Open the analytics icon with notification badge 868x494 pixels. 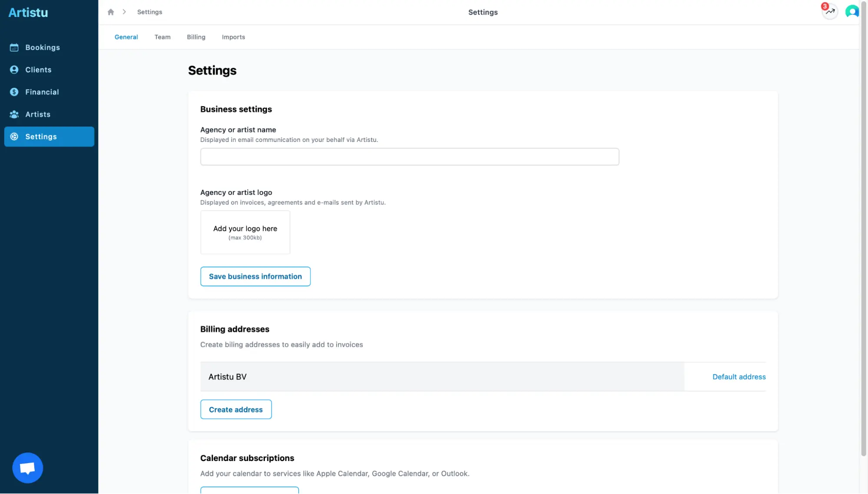tap(830, 12)
